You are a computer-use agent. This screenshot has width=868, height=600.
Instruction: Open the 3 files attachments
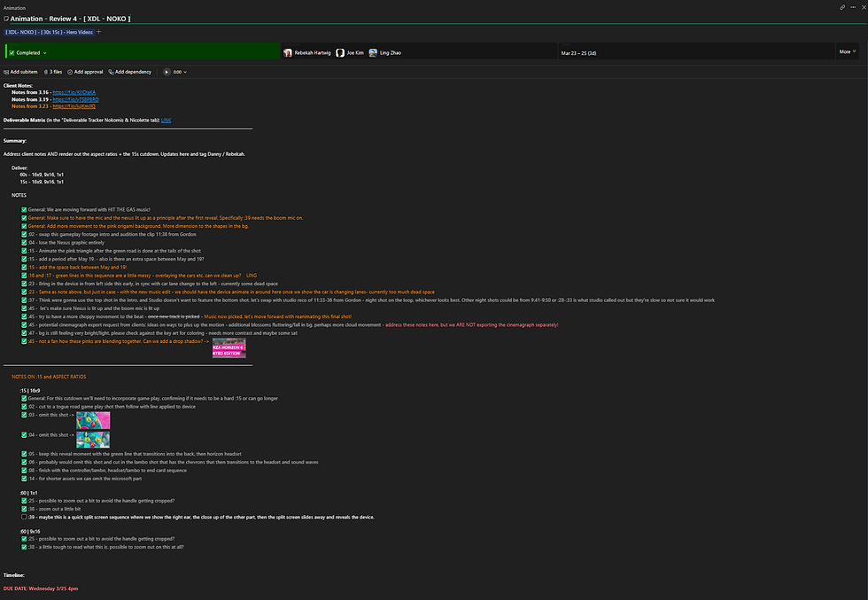(53, 72)
